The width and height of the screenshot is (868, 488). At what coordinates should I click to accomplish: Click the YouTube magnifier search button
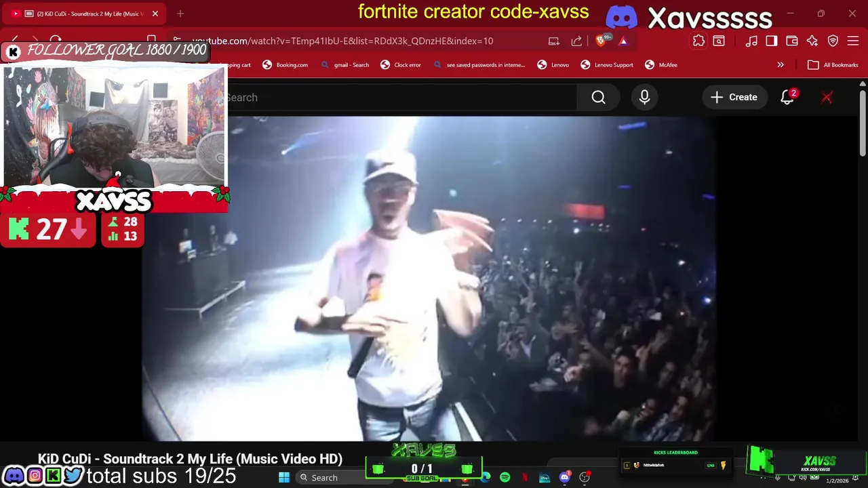[598, 98]
